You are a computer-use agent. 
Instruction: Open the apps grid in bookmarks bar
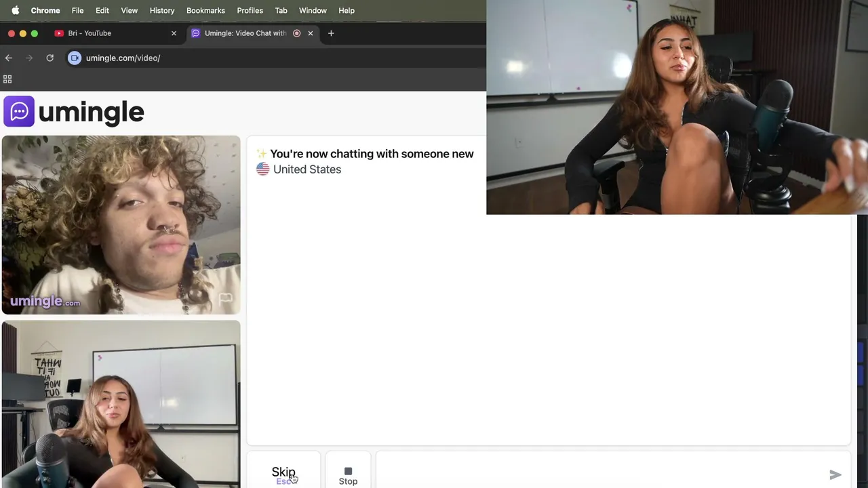tap(7, 79)
